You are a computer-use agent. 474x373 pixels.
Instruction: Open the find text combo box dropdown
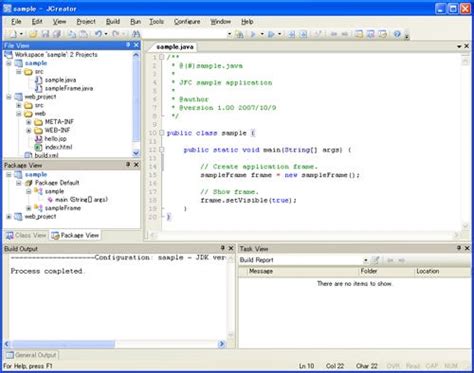tap(229, 34)
